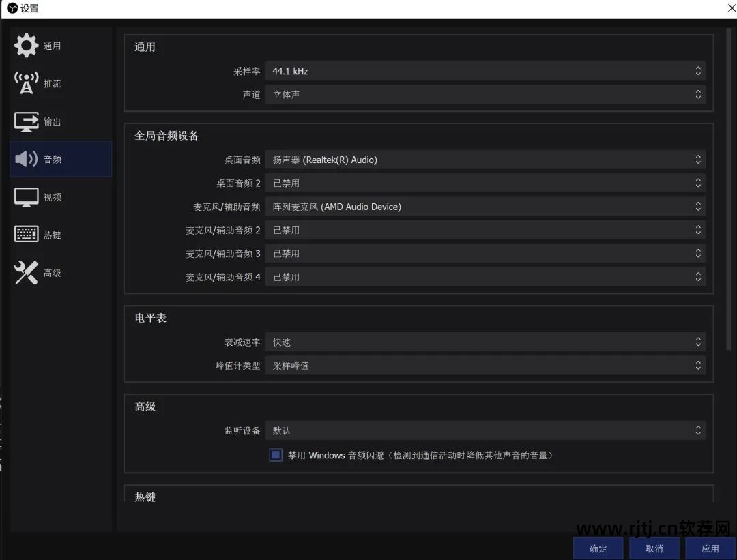Click the settings page vertical scrollbar
Viewport: 737px width, 560px height.
coord(729,190)
